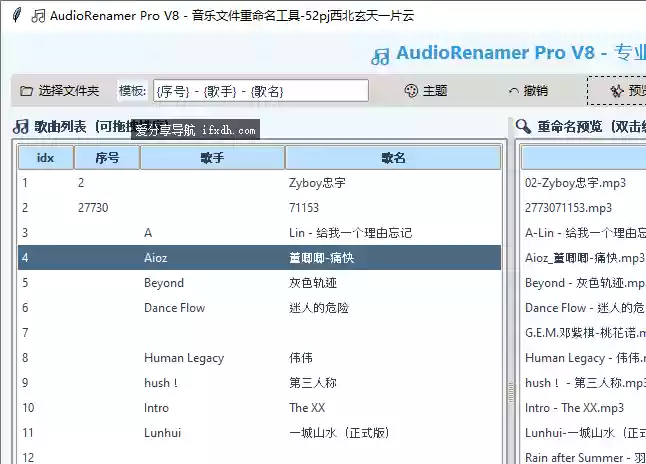Select preview entry Lunhui-一城山水

point(585,433)
